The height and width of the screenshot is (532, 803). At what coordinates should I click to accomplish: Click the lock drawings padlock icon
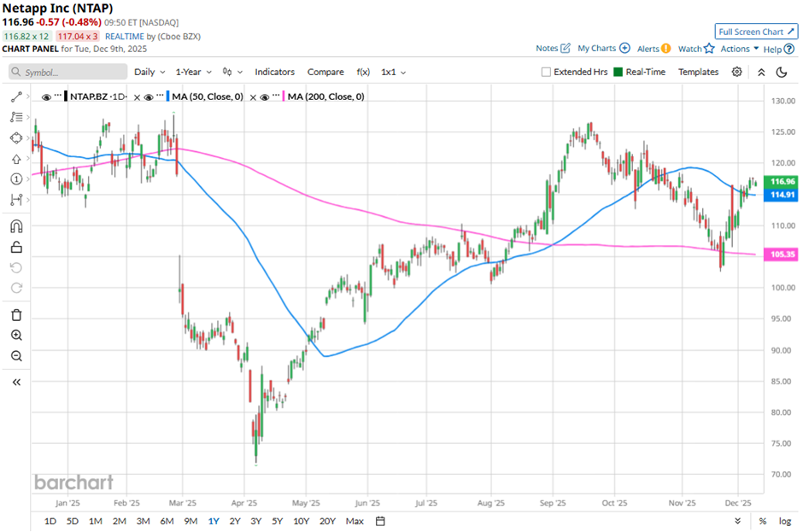click(x=16, y=248)
